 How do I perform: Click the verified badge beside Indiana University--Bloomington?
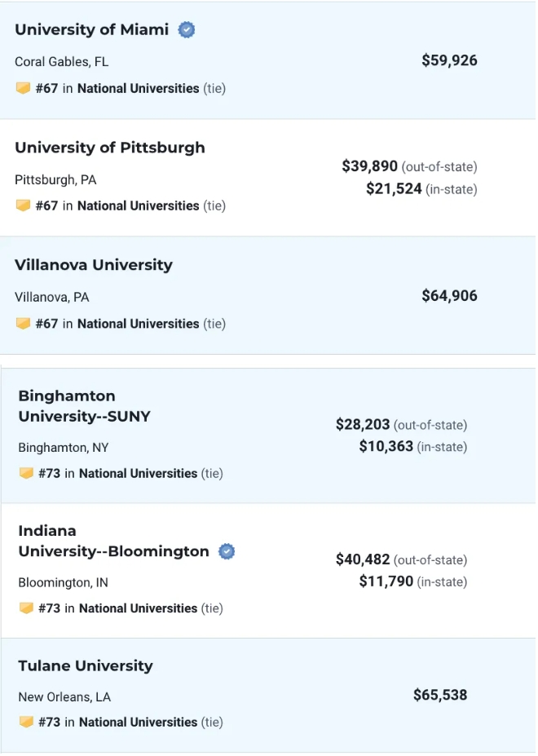(x=227, y=551)
